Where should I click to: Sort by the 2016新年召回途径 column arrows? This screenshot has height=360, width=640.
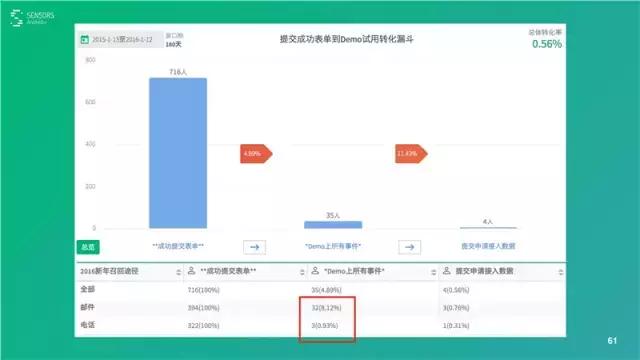[178, 272]
